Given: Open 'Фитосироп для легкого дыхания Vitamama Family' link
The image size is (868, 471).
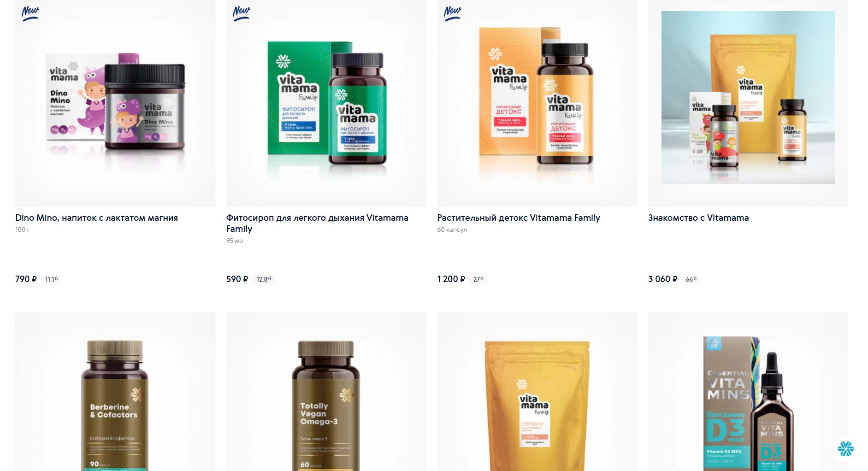Looking at the screenshot, I should (x=317, y=224).
